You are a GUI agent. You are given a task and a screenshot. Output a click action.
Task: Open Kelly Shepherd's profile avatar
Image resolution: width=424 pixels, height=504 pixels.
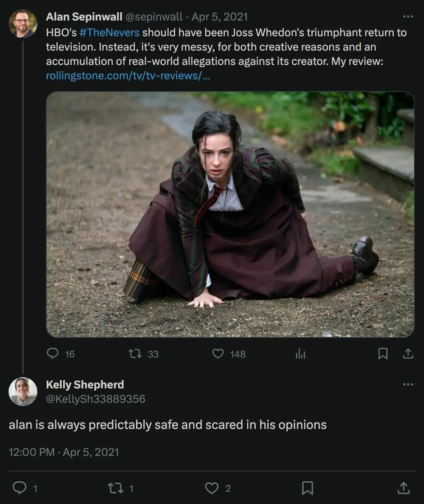23,392
